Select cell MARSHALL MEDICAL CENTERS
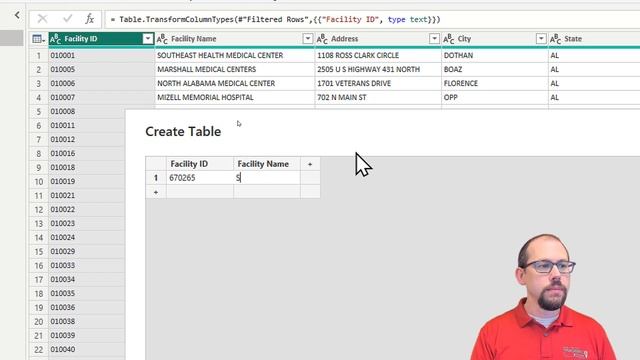The width and height of the screenshot is (640, 360). (235, 69)
